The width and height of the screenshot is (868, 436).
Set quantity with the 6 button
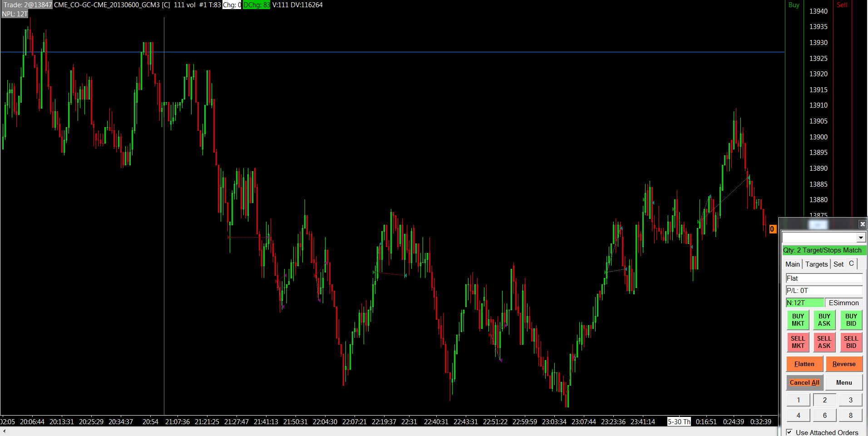click(x=824, y=415)
